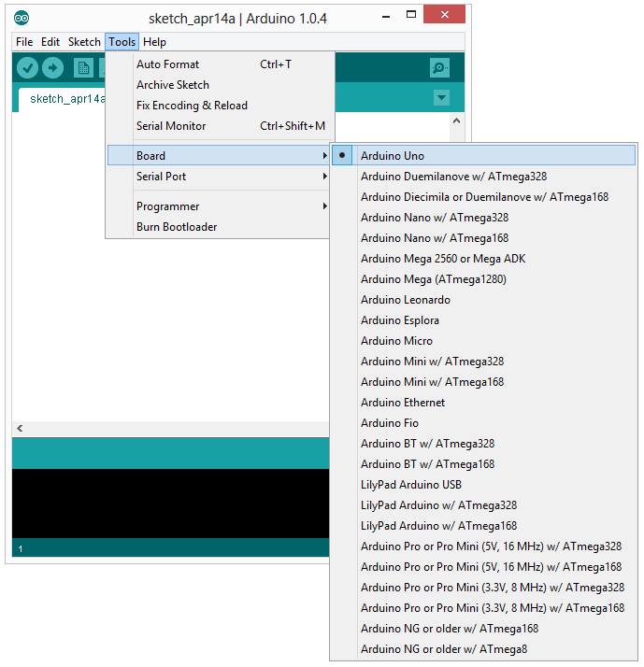
Task: Click the Arduino logo in title bar
Action: pyautogui.click(x=21, y=18)
